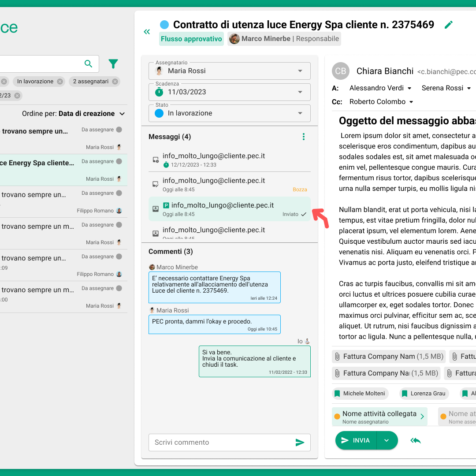
Task: Open the Scadenza date dropdown
Action: pyautogui.click(x=300, y=92)
